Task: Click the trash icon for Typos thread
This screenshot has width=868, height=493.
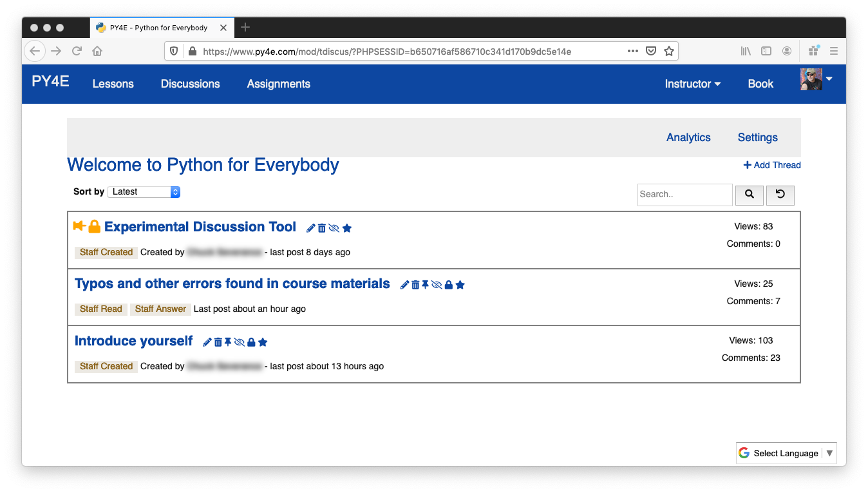Action: (415, 285)
